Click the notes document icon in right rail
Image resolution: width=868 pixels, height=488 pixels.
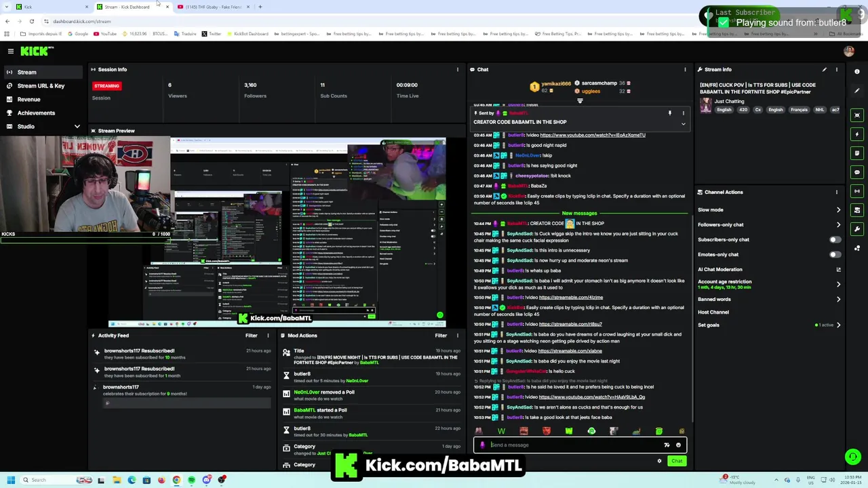[x=857, y=153]
